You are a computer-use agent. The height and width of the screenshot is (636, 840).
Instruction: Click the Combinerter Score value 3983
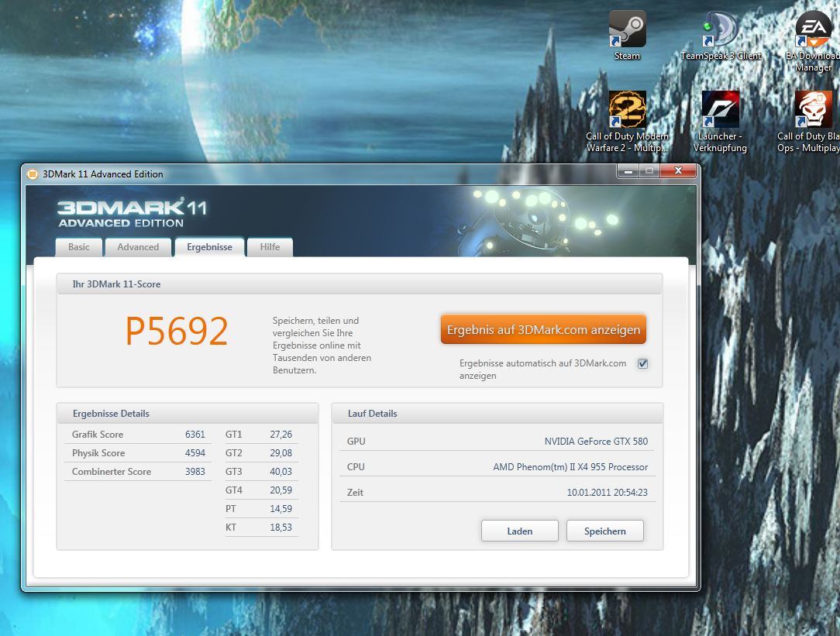pos(195,472)
